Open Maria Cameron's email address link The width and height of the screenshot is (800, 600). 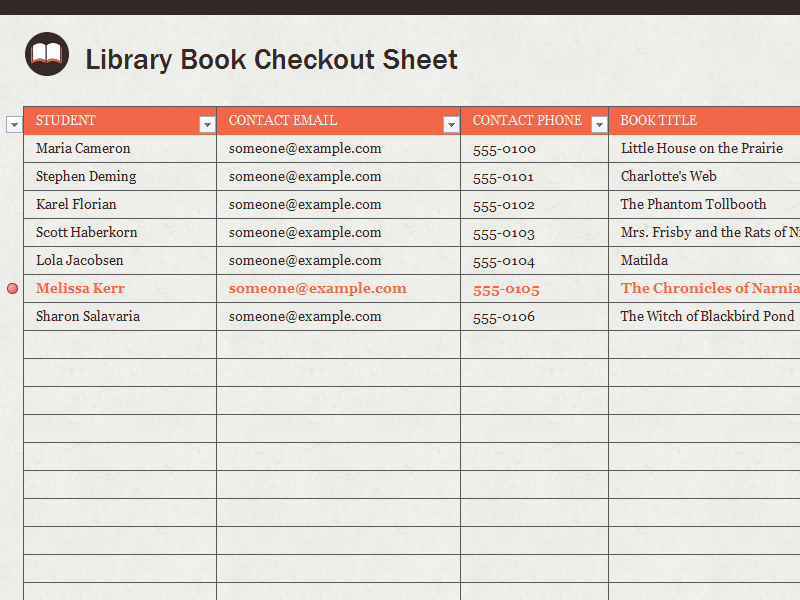(305, 149)
